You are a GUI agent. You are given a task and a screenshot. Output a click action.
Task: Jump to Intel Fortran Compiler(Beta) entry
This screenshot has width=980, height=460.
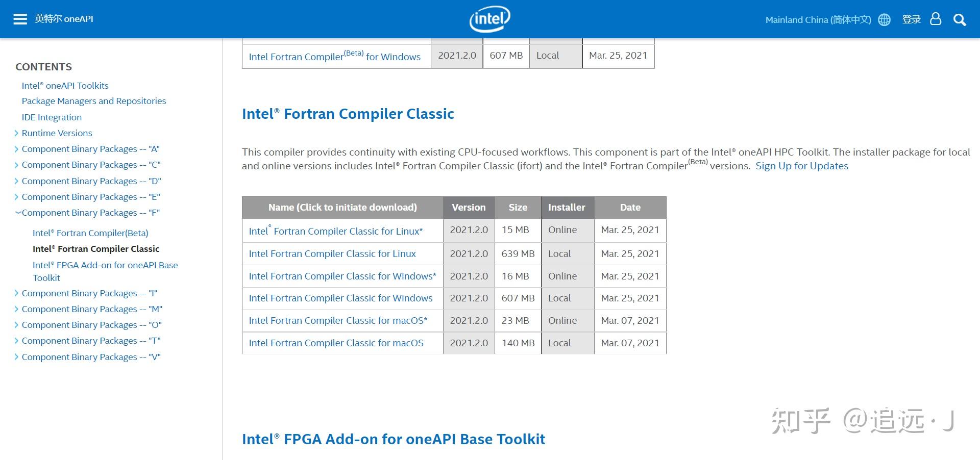point(90,233)
